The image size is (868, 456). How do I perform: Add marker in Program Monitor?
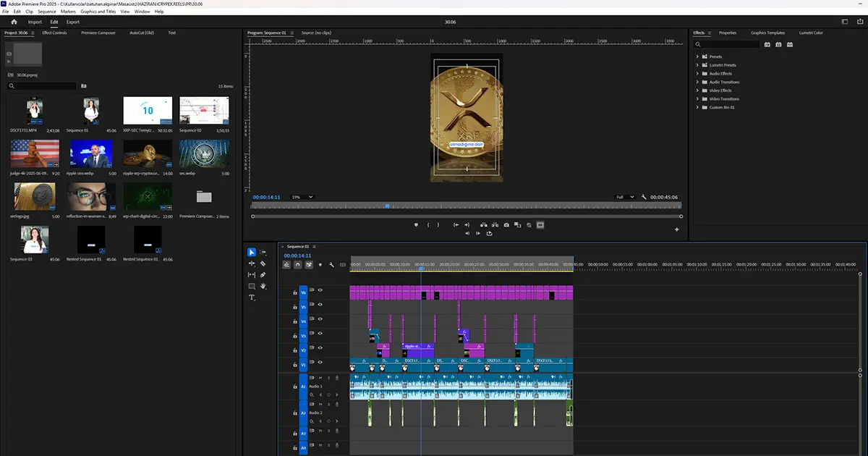point(416,224)
